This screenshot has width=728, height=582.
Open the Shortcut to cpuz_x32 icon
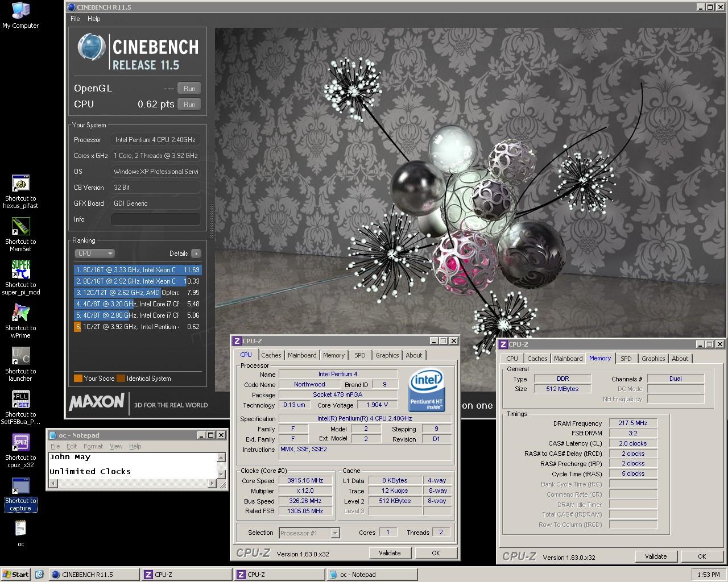[x=20, y=451]
